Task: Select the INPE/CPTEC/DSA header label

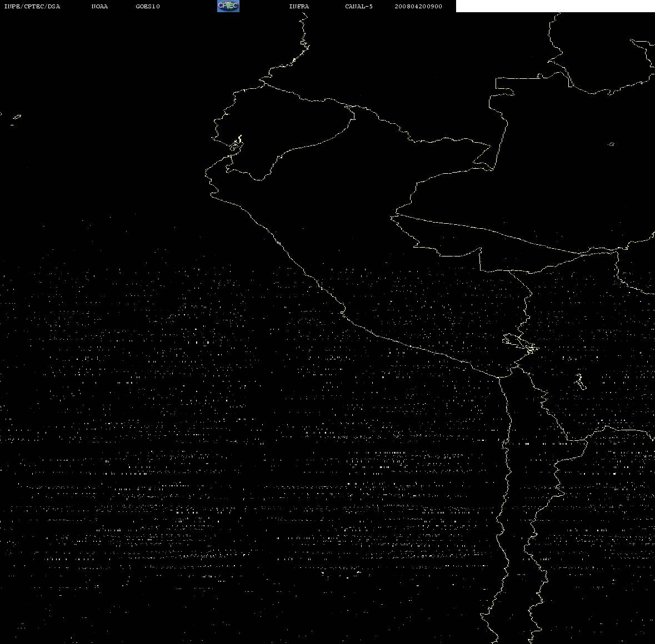Action: [x=32, y=6]
